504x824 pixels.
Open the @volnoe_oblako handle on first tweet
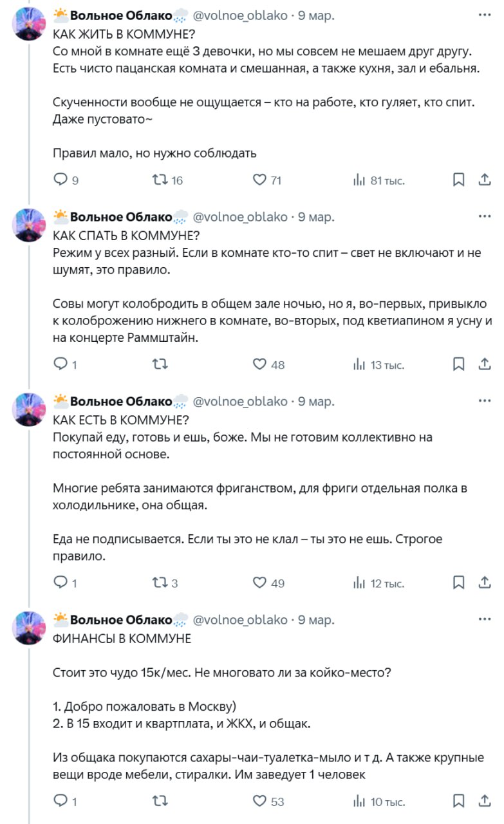(240, 15)
